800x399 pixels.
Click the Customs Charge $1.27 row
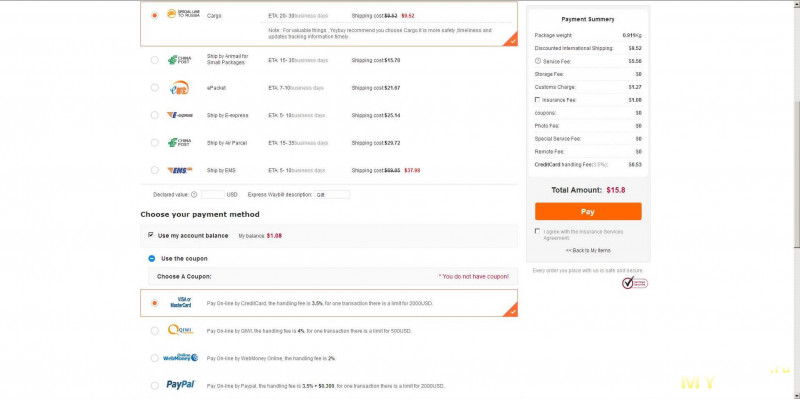click(588, 87)
